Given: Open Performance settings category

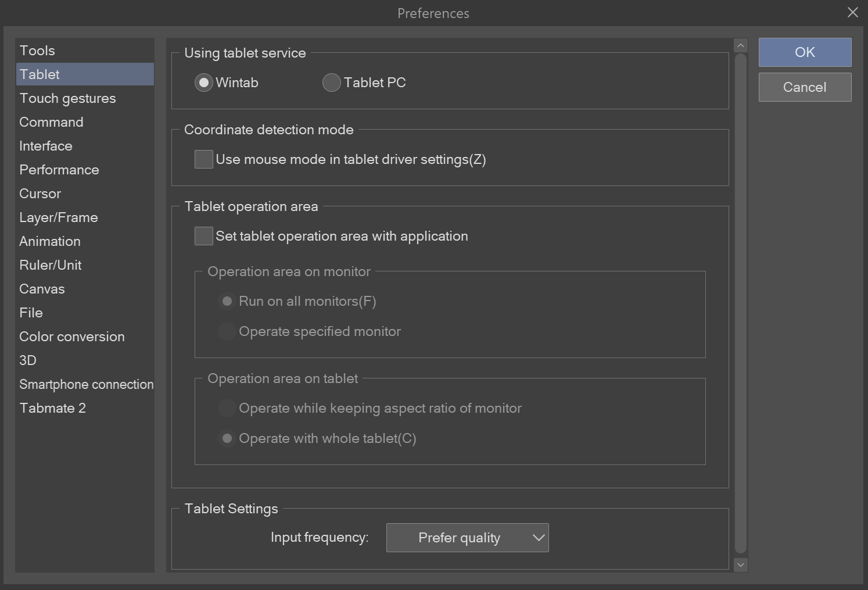Looking at the screenshot, I should coord(85,170).
